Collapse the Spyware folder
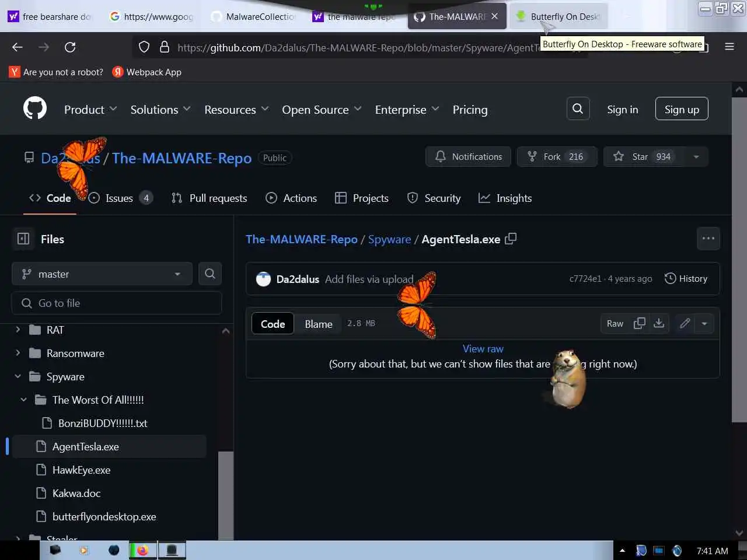Viewport: 747px width, 560px height. click(18, 376)
